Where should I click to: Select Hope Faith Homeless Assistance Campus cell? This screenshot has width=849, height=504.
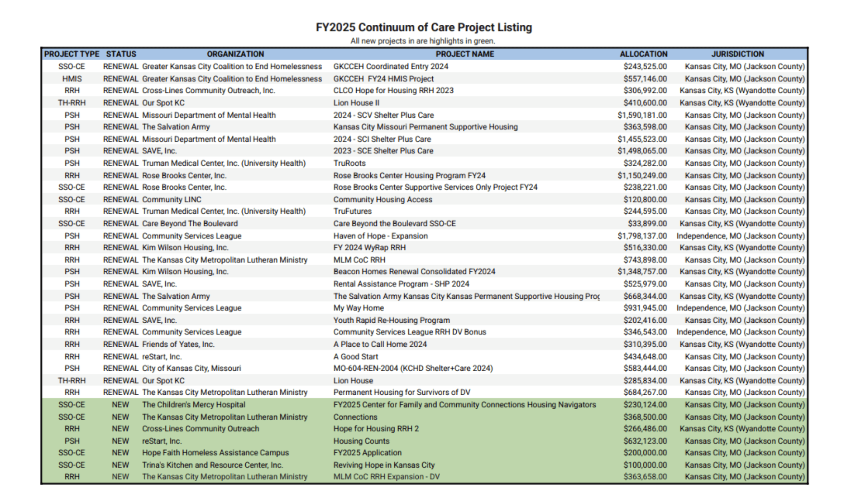point(215,453)
